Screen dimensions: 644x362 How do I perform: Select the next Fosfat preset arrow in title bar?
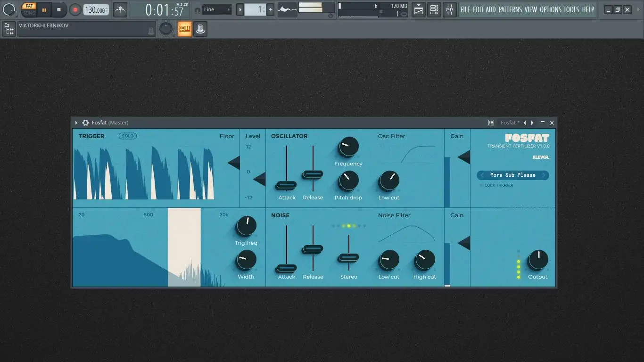pyautogui.click(x=532, y=123)
